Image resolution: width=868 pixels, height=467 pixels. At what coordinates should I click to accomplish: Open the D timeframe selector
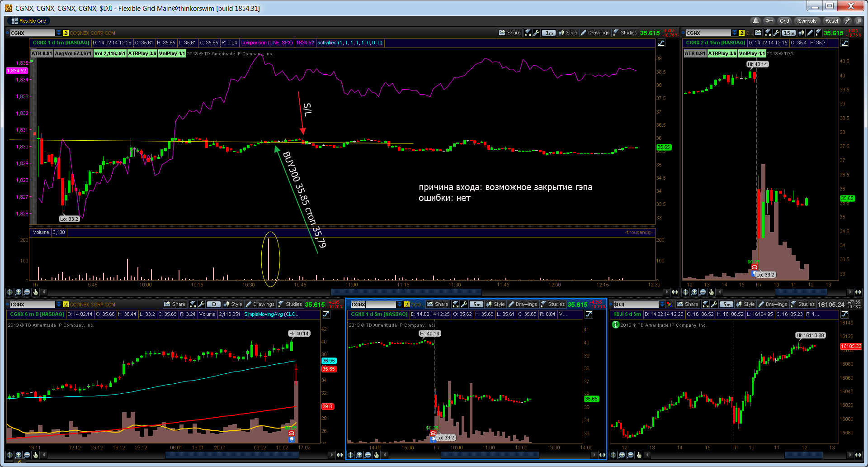pos(214,304)
